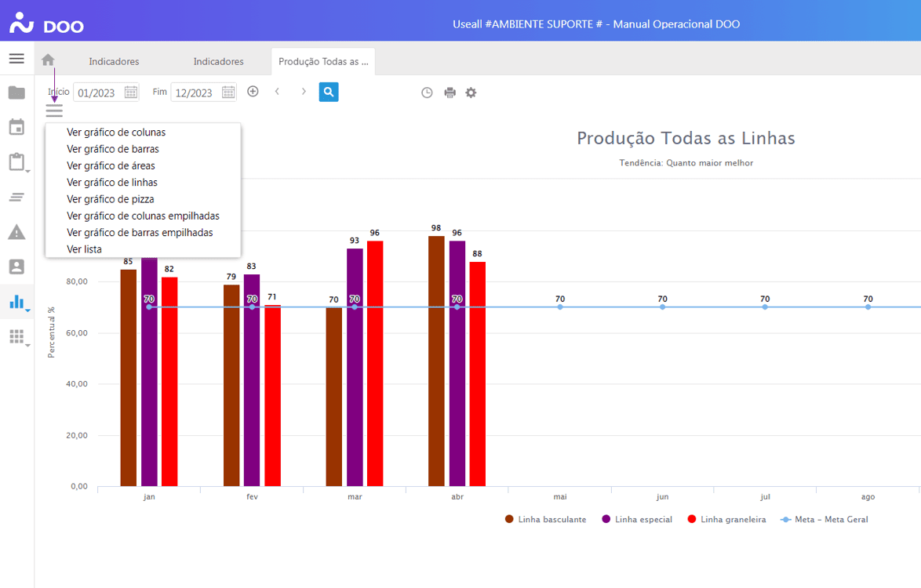This screenshot has width=921, height=588.
Task: Open chart settings with the gear icon
Action: [x=471, y=92]
